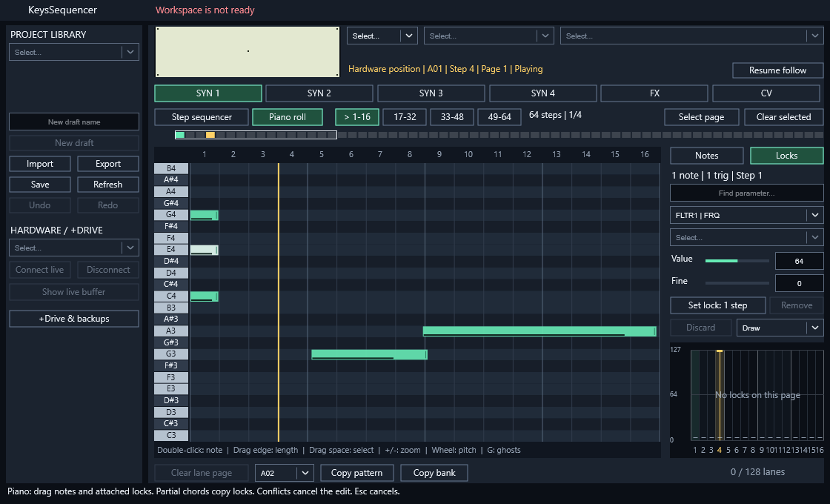Click Copy pattern
This screenshot has height=504, width=830.
click(x=356, y=473)
